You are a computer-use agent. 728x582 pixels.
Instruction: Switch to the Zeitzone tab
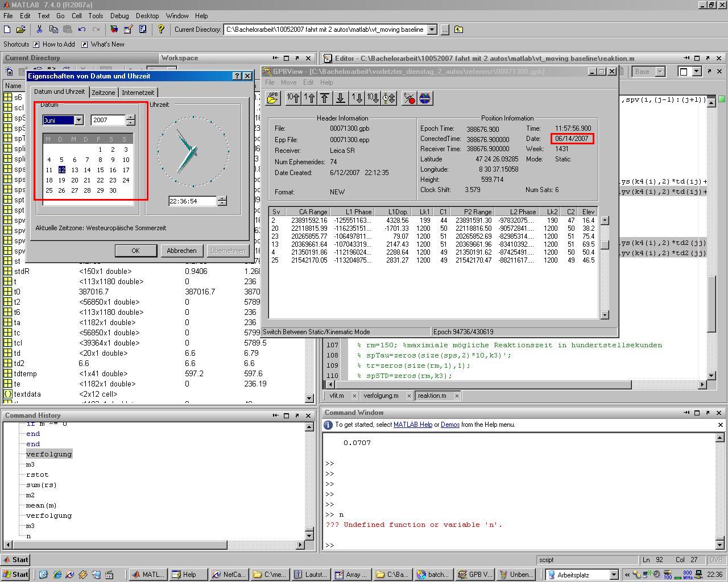[104, 93]
